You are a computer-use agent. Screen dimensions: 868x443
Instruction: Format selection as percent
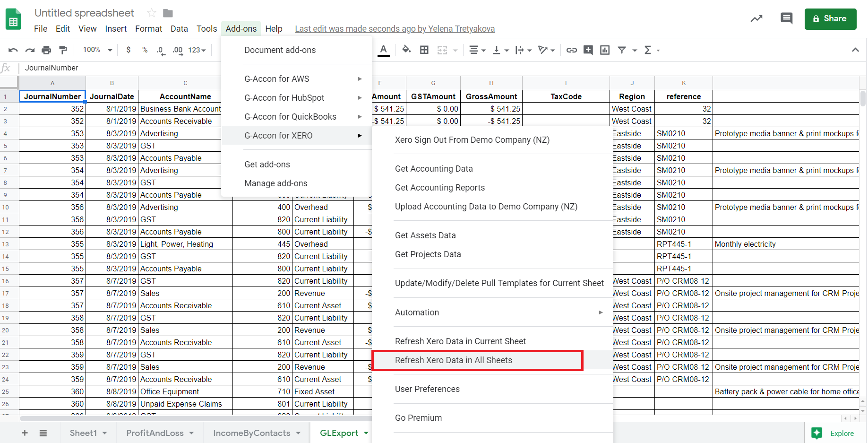point(145,50)
